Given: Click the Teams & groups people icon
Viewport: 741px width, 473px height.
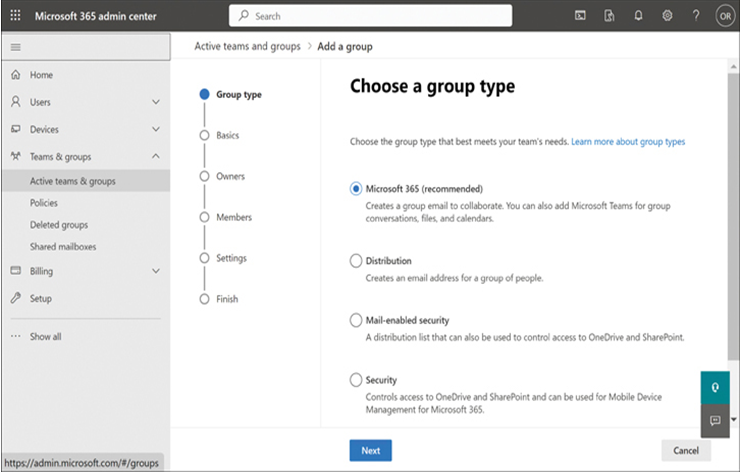Looking at the screenshot, I should (16, 156).
